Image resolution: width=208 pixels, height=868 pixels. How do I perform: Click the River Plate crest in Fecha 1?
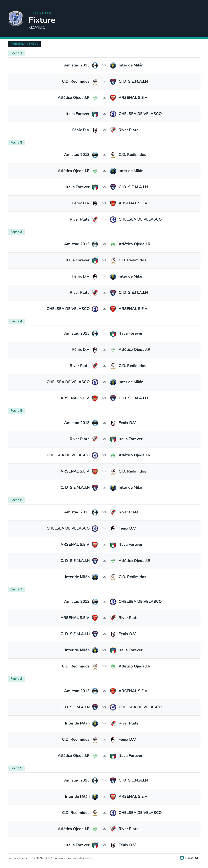(x=113, y=130)
